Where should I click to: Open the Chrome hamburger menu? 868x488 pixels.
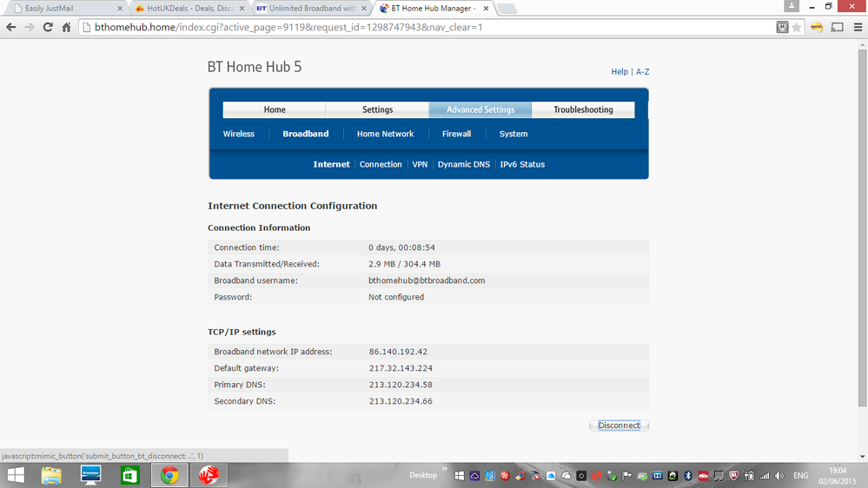[858, 27]
